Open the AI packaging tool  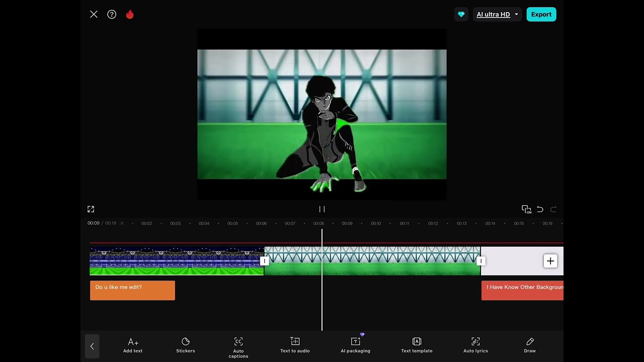(356, 345)
